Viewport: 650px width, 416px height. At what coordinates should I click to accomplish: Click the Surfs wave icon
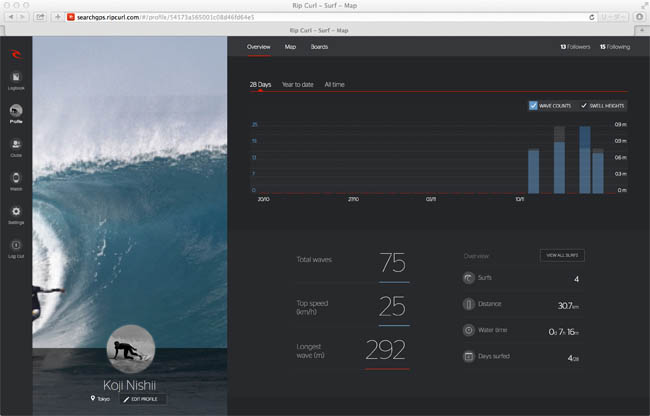(468, 278)
